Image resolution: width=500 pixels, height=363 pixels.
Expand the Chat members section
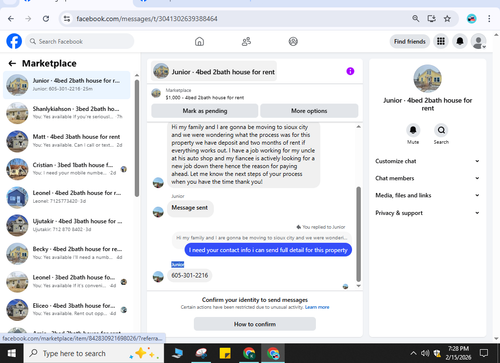[x=427, y=178]
